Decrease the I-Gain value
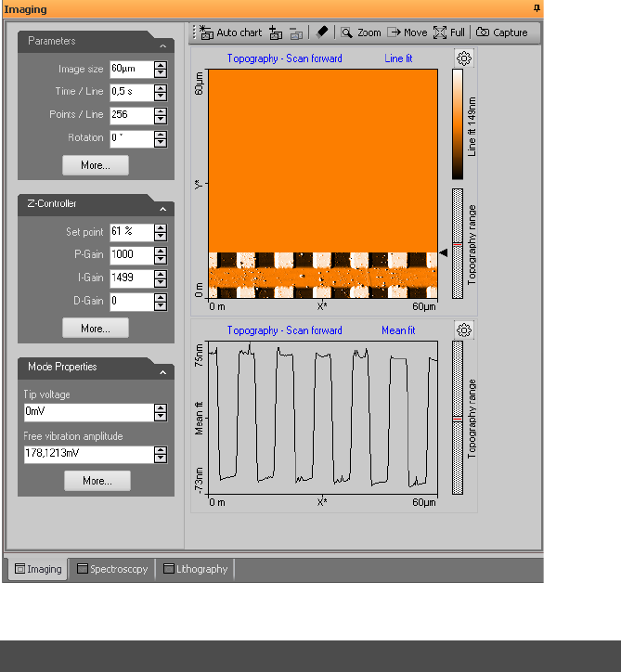 [161, 282]
